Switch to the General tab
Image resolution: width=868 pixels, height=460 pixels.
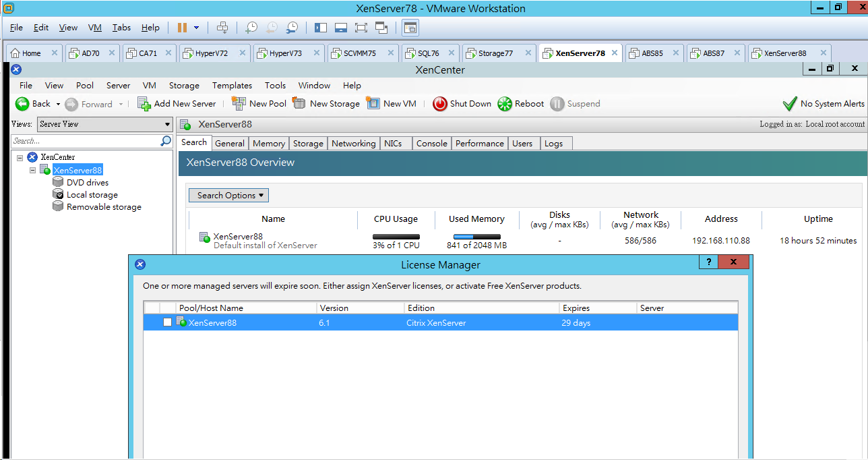(x=230, y=143)
